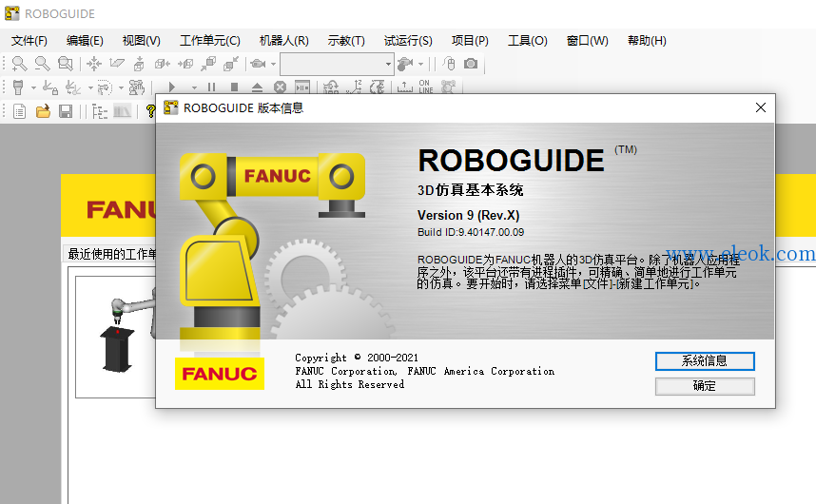Open the Window menu 窗口(W)
Screen dimensions: 816x504
[587, 41]
